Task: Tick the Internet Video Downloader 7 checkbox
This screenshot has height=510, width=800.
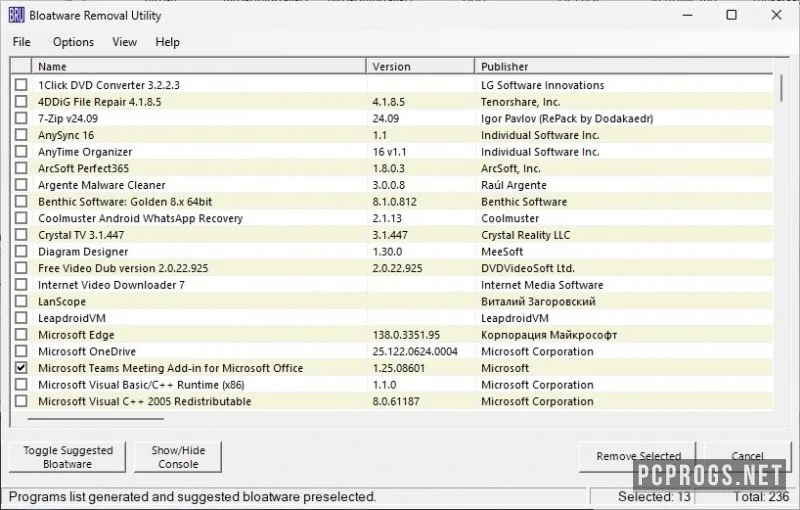Action: [x=21, y=285]
